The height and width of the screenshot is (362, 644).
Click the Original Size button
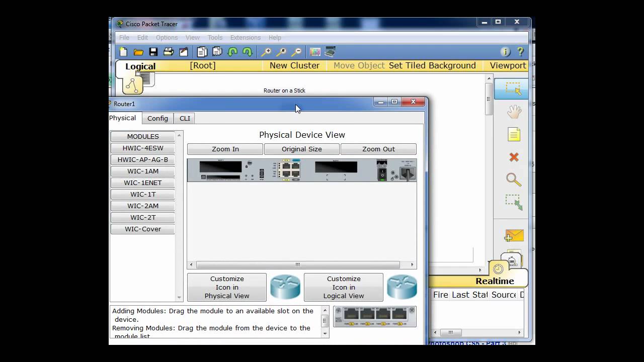[x=301, y=149]
